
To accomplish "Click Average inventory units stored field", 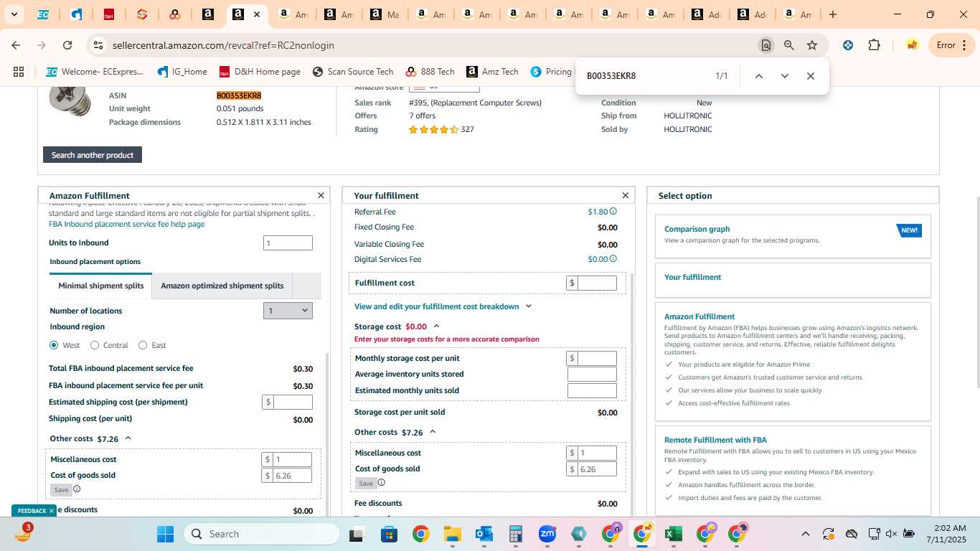I will pos(592,374).
